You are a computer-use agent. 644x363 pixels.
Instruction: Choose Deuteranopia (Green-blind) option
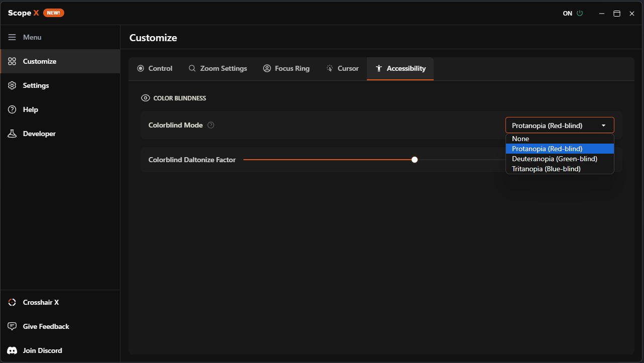[554, 159]
